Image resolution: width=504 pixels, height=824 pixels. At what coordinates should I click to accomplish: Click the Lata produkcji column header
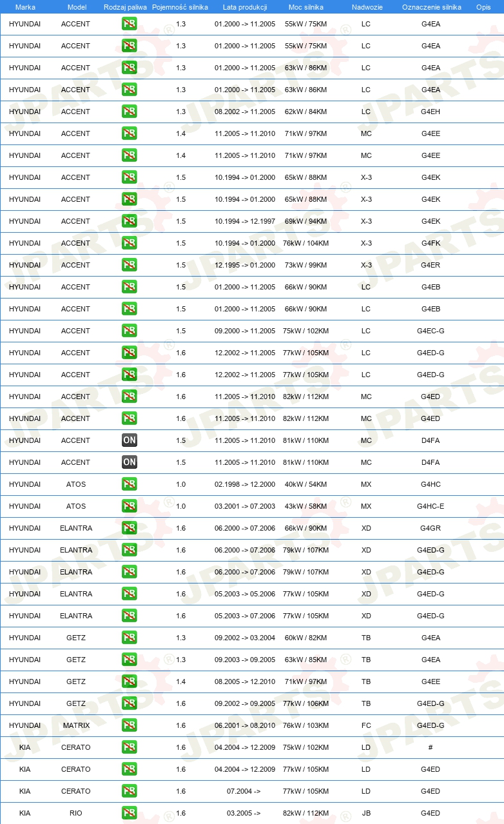(x=245, y=7)
